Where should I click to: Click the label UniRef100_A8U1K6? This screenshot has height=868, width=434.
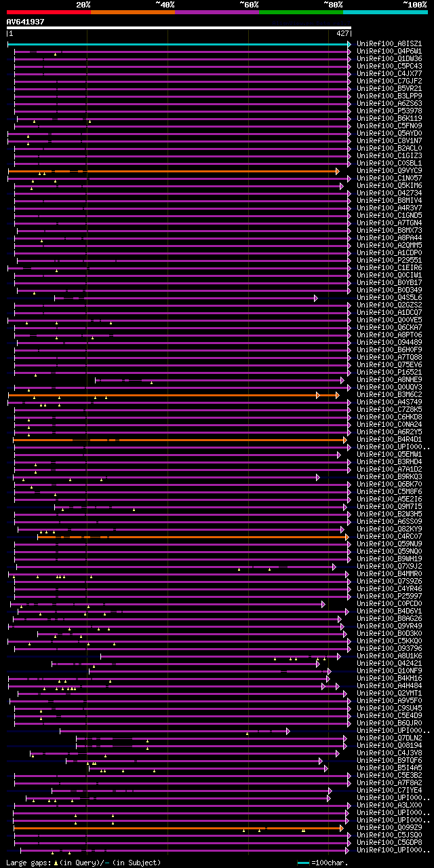[x=389, y=656]
